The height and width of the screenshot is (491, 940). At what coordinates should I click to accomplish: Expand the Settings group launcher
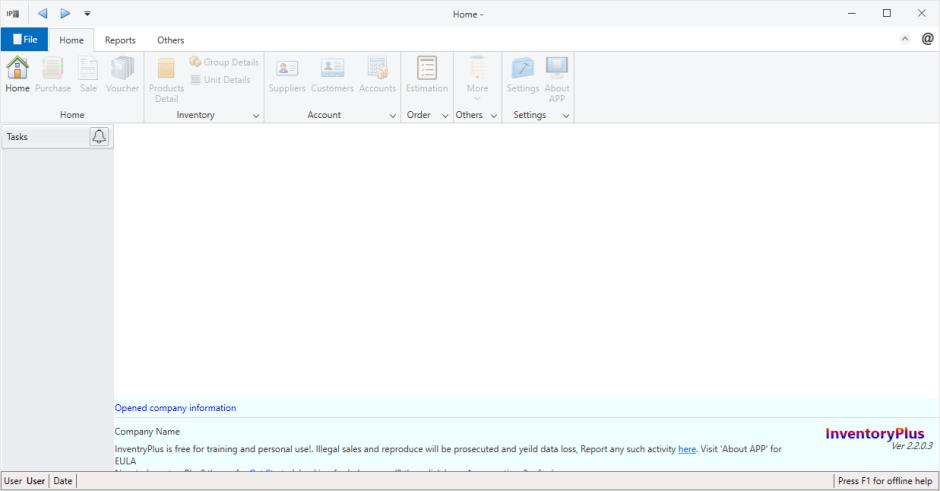(x=566, y=116)
